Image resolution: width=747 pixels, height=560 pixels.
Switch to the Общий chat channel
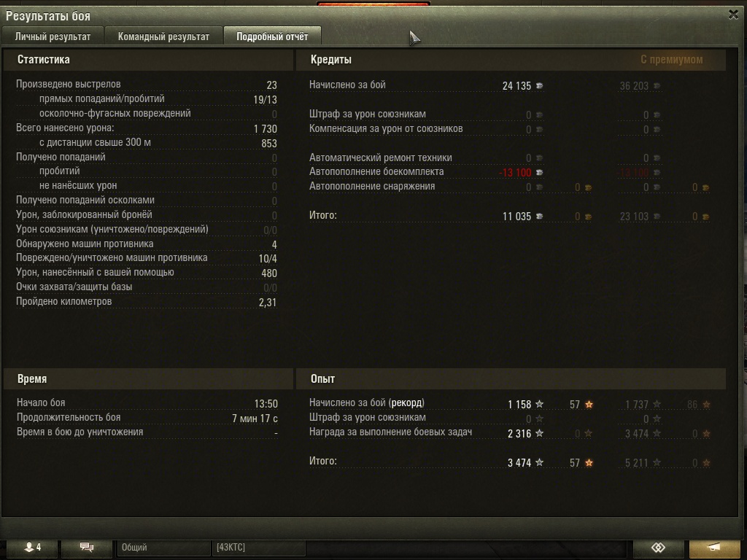pos(163,548)
